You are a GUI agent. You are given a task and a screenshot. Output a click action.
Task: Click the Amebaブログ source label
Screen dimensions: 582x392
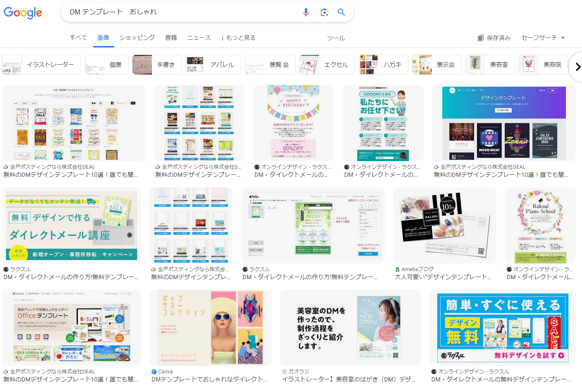(417, 269)
